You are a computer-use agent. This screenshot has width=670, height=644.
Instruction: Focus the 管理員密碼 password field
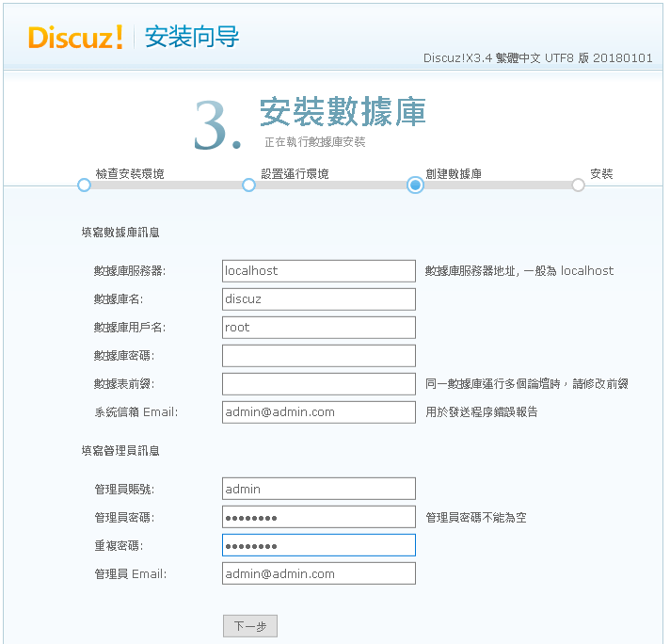coord(319,517)
